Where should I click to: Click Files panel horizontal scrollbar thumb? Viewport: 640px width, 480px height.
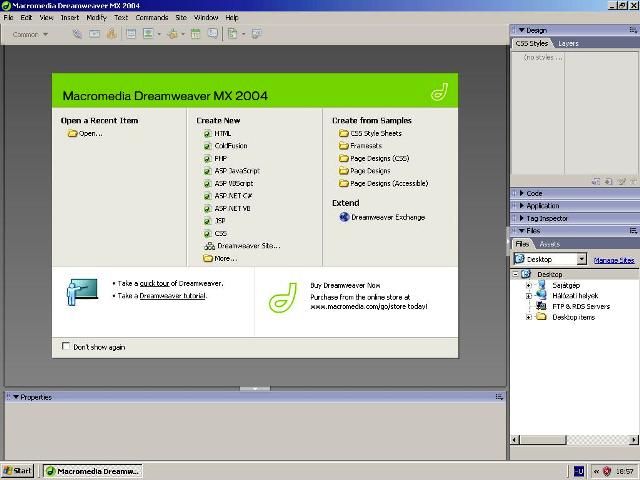point(543,440)
